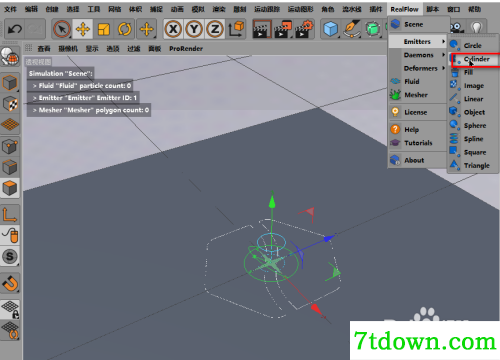Activate the Rotate tool
This screenshot has height=360, width=500.
tap(125, 29)
